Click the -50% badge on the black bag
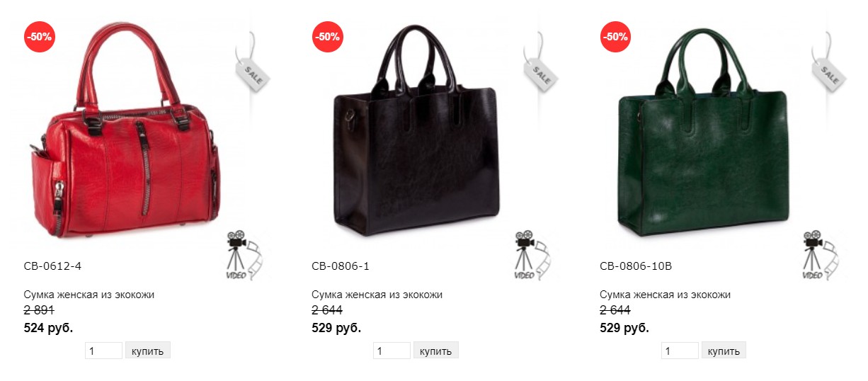The width and height of the screenshot is (868, 381). tap(328, 37)
